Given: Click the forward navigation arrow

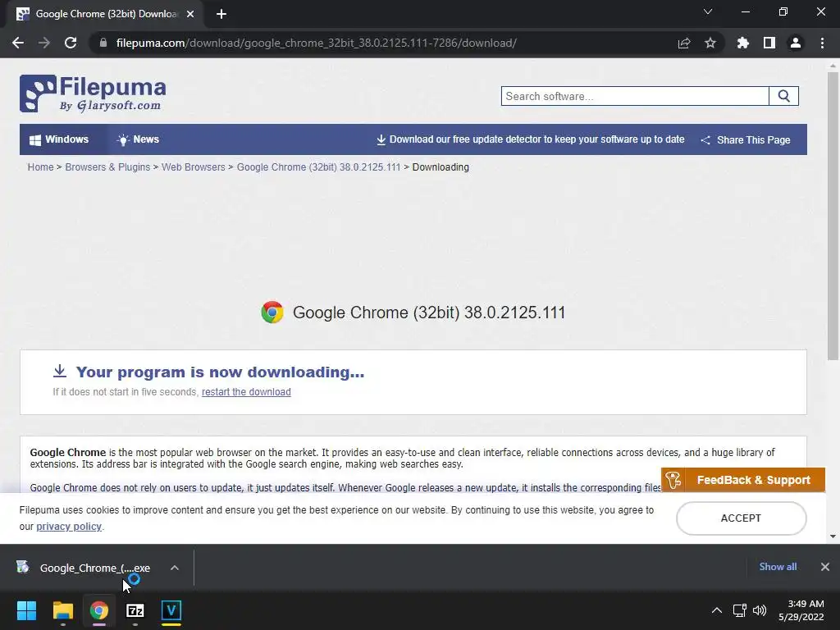Looking at the screenshot, I should [x=44, y=43].
